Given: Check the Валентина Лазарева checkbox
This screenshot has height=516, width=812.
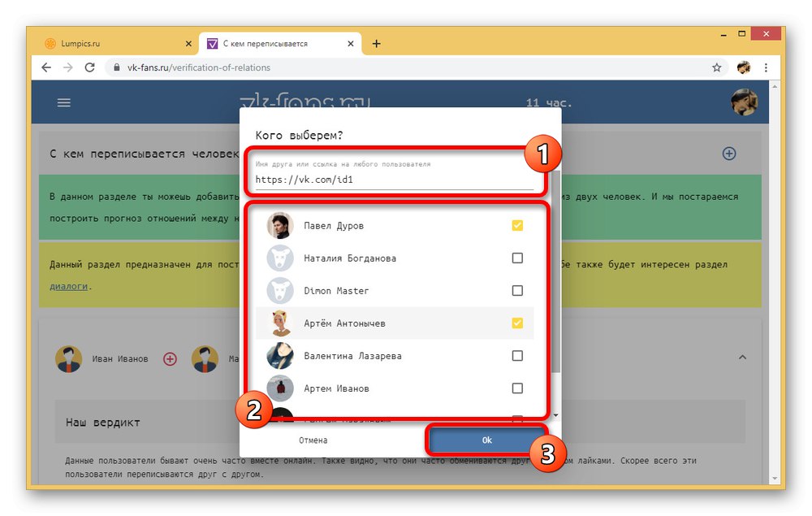Looking at the screenshot, I should click(517, 356).
